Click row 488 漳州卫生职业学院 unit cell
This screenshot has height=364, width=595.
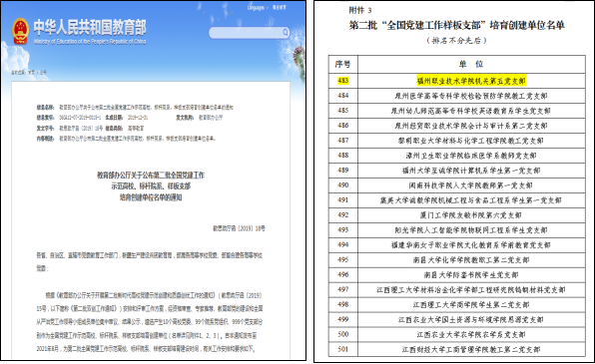point(471,156)
